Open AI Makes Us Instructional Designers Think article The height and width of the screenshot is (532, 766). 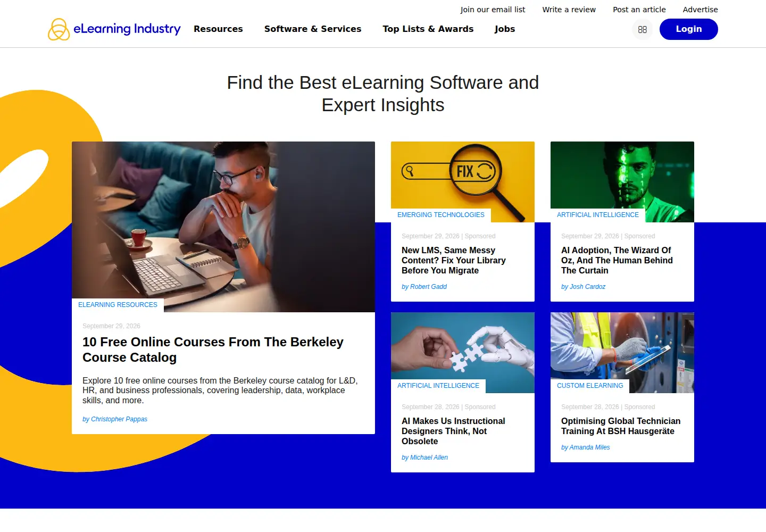(453, 431)
